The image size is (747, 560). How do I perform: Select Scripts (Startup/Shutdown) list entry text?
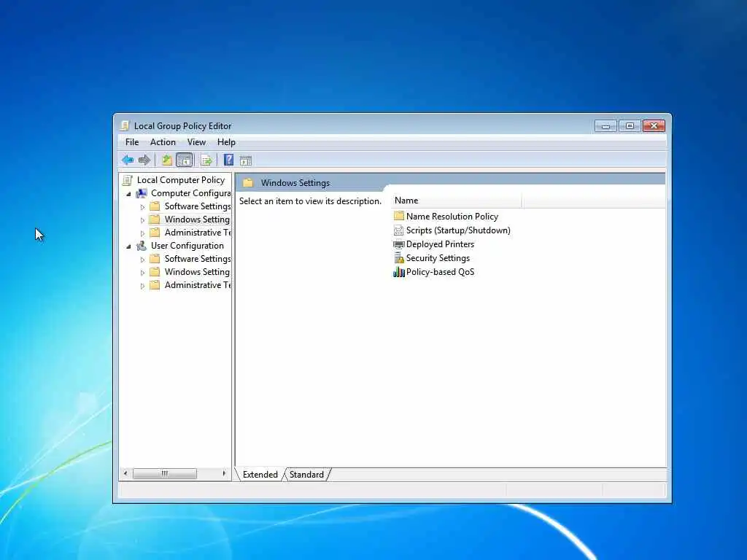point(458,230)
